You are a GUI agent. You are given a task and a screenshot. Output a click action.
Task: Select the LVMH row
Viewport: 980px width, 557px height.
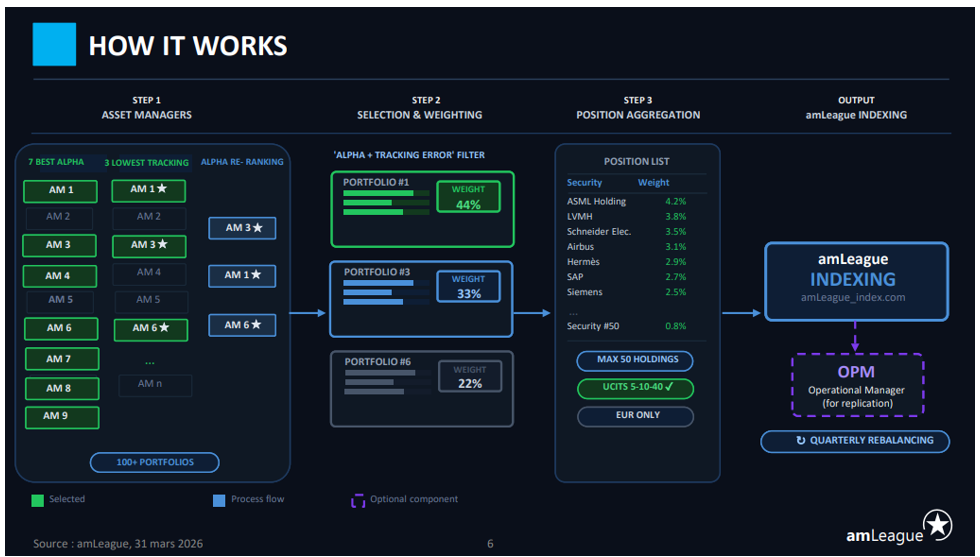pos(626,216)
